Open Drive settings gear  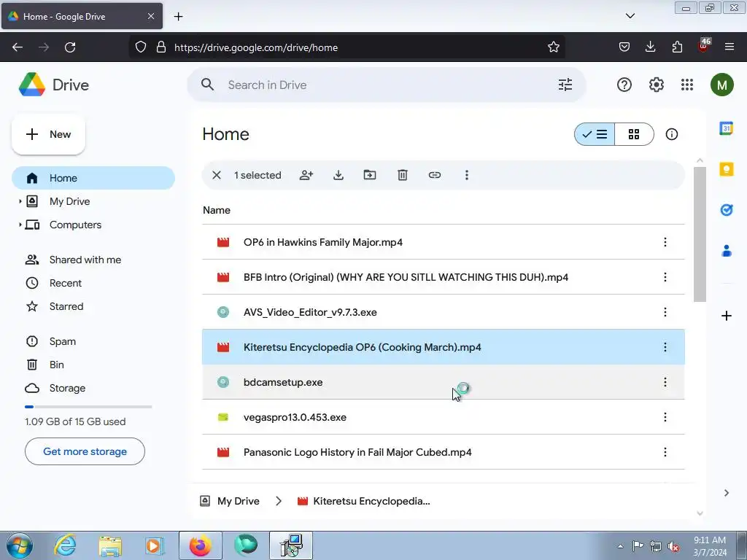656,85
